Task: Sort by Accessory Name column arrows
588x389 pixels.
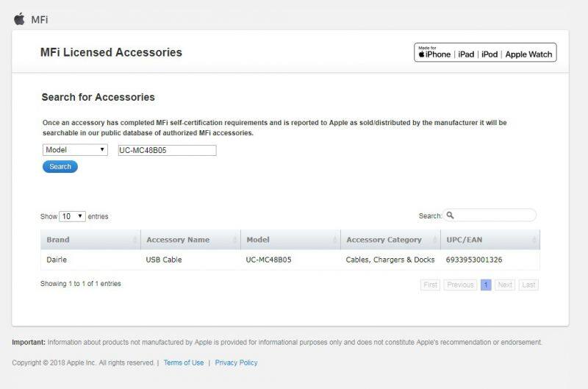Action: click(234, 240)
